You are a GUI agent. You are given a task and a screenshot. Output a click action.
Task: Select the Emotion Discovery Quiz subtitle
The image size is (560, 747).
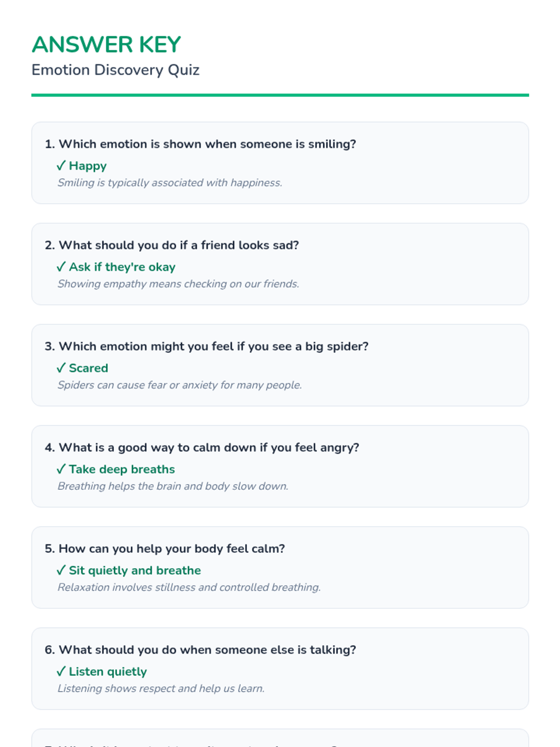[x=115, y=70]
